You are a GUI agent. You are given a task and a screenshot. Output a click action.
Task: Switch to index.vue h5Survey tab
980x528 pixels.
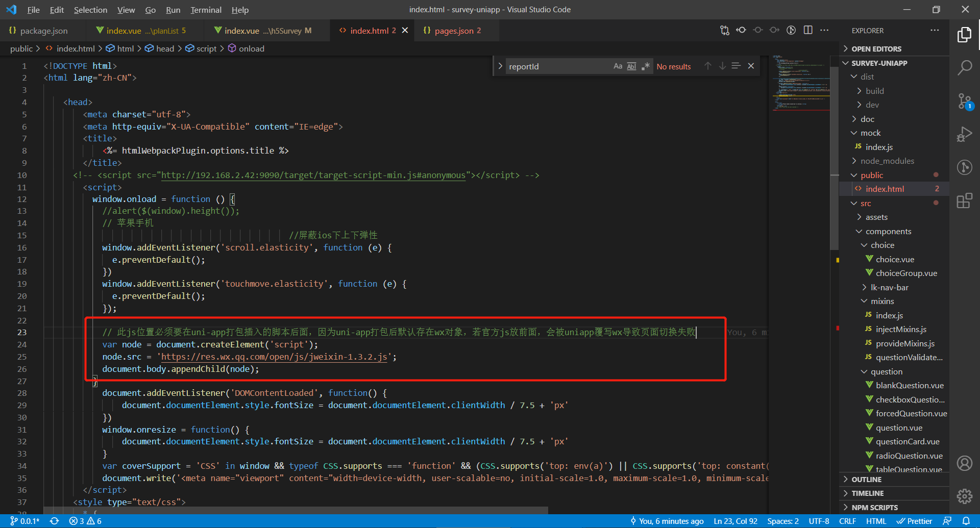tap(267, 31)
